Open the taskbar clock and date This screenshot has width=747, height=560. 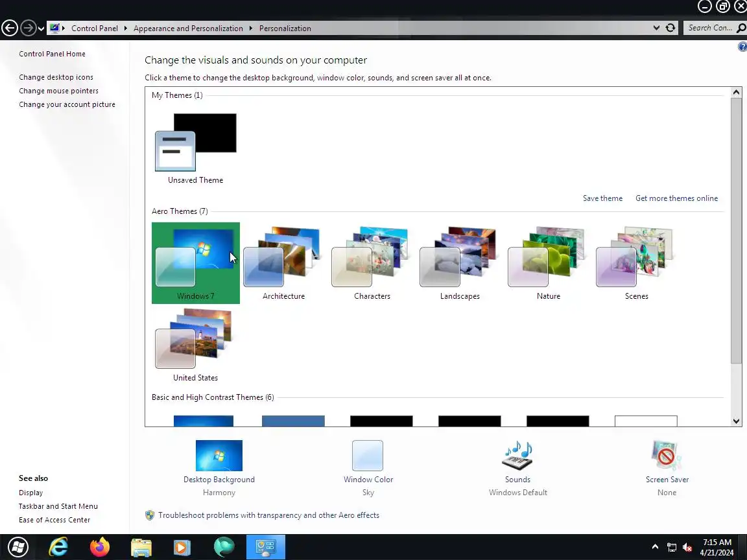pyautogui.click(x=717, y=547)
